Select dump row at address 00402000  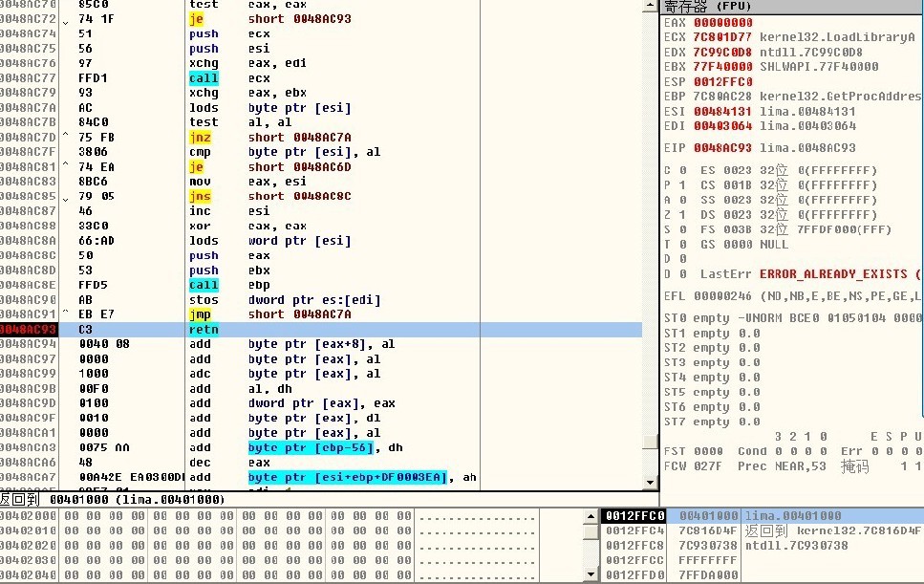coord(269,516)
